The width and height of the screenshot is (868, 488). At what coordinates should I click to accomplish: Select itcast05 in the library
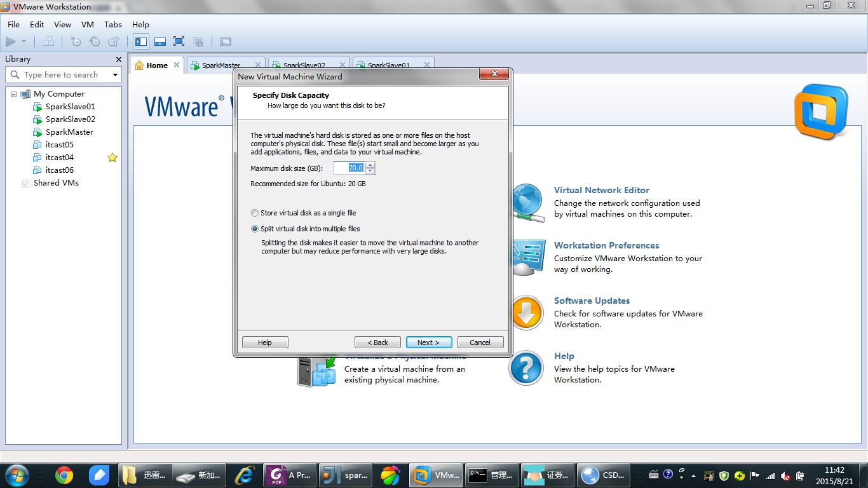[x=59, y=145]
